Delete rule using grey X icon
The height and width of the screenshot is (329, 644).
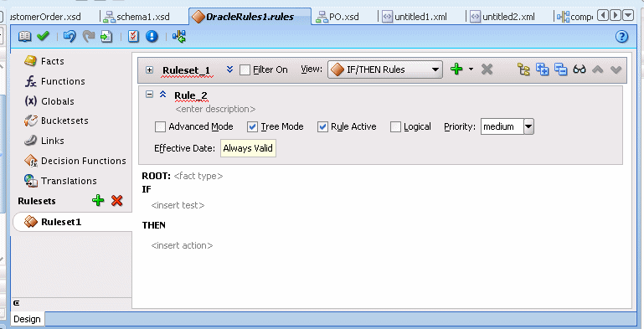point(487,69)
